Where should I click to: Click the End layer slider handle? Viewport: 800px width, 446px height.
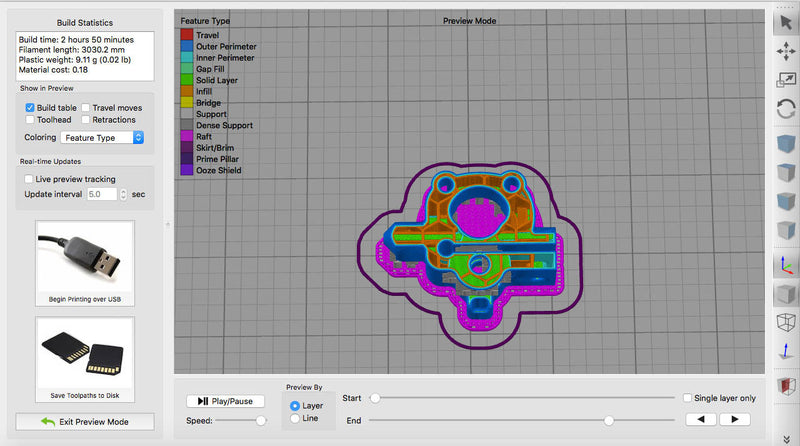click(x=608, y=420)
